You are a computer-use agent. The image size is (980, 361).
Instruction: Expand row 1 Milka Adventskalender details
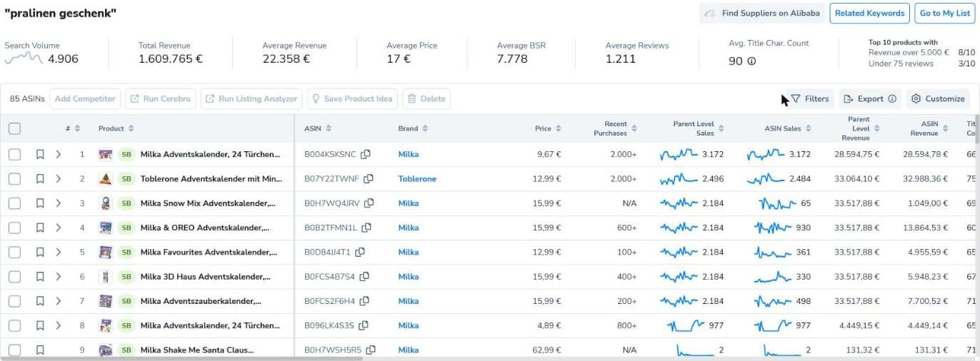point(59,154)
